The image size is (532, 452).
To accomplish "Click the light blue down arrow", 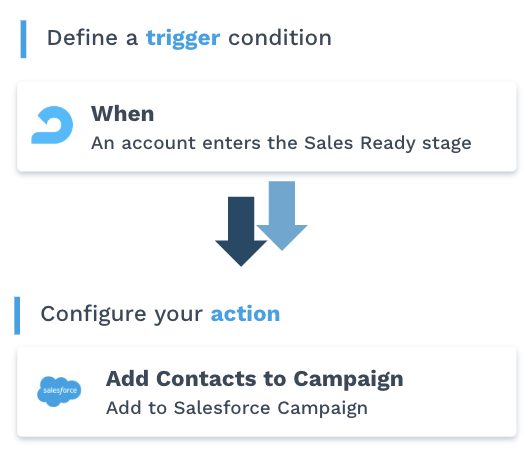I will coord(282,216).
